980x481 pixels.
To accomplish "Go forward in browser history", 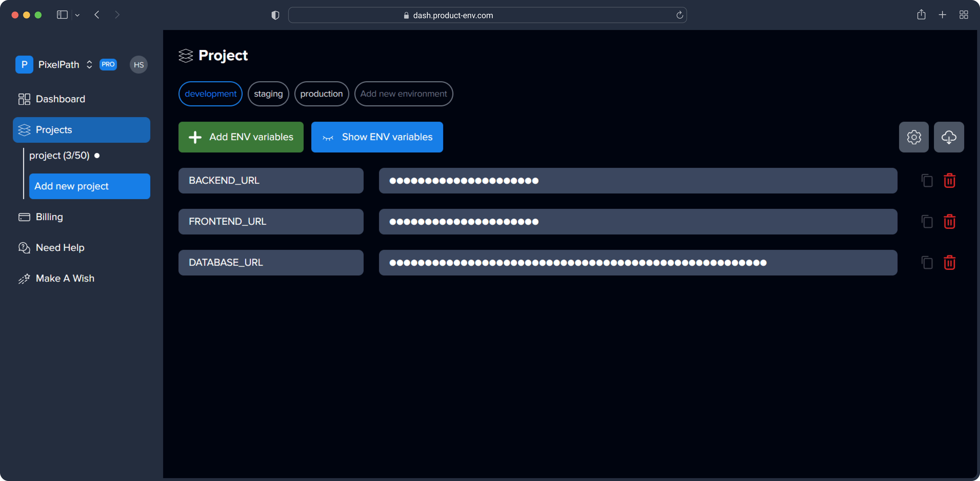I will 117,15.
